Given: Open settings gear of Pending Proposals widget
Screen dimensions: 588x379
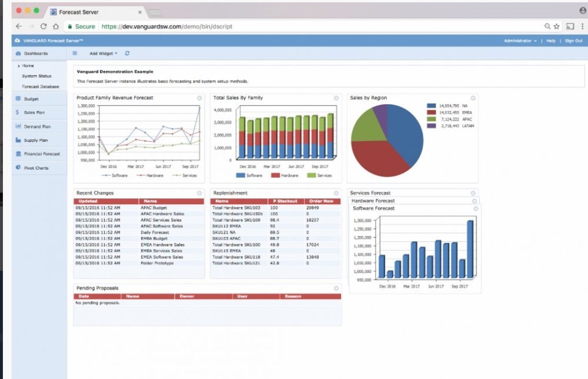Looking at the screenshot, I should 336,288.
